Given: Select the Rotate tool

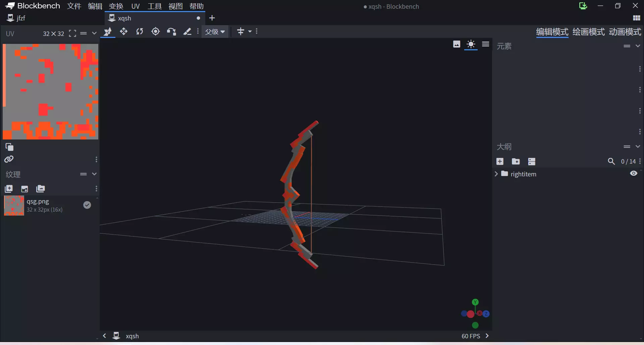Looking at the screenshot, I should (140, 32).
